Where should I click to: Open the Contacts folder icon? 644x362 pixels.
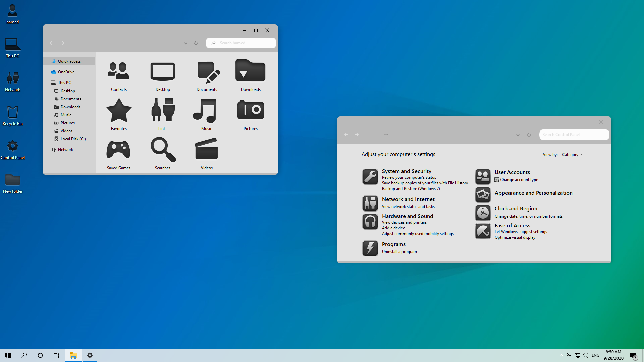click(x=118, y=71)
